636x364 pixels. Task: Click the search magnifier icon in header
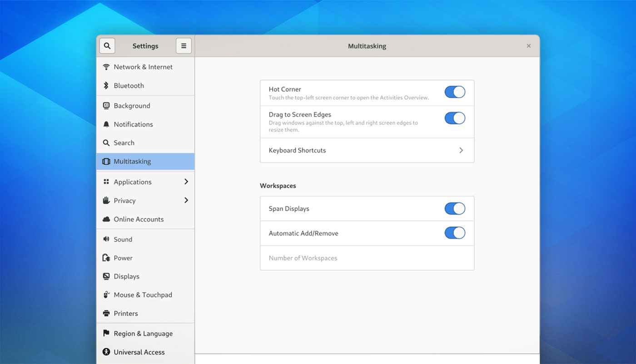point(107,46)
